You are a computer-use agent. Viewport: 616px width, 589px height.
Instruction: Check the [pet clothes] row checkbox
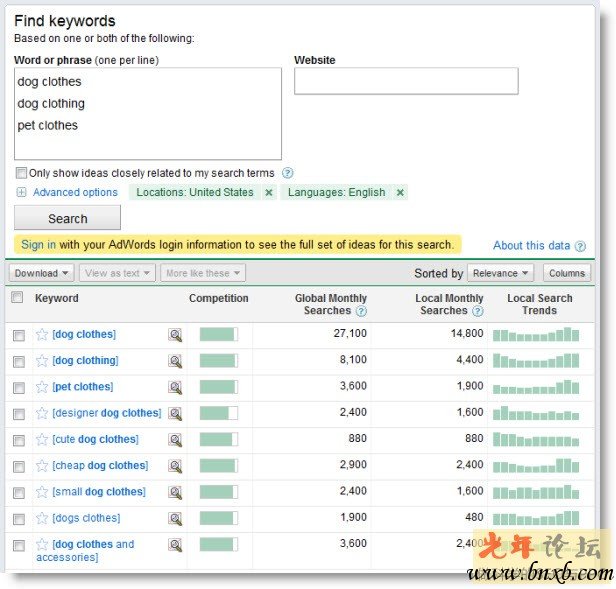click(x=18, y=388)
